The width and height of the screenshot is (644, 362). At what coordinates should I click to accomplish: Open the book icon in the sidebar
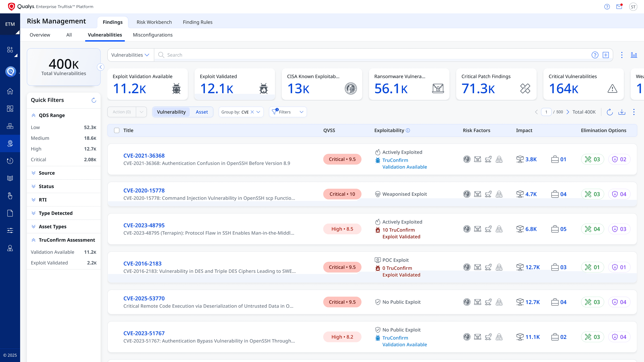[10, 178]
